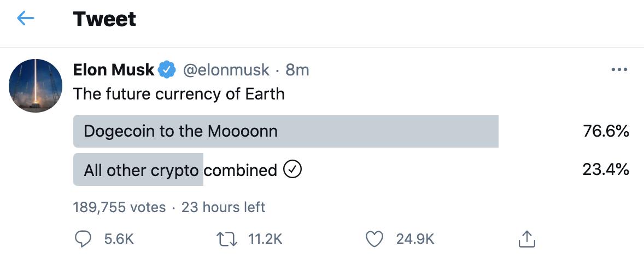This screenshot has width=644, height=258.
Task: Click the checkmark circle on voted option
Action: point(292,171)
